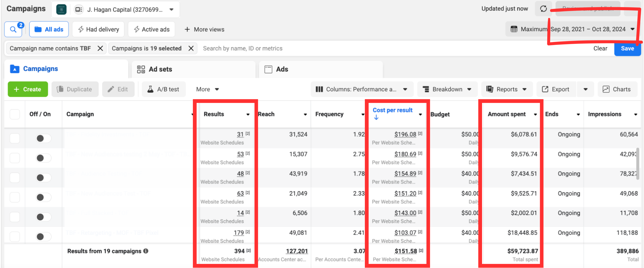644x268 pixels.
Task: Click the refresh data icon
Action: click(x=543, y=9)
